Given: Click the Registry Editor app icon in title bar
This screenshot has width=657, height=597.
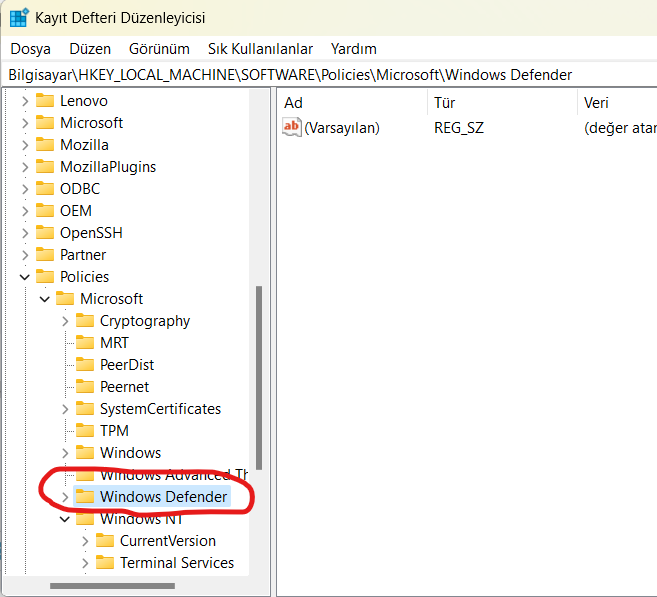Looking at the screenshot, I should (x=19, y=18).
